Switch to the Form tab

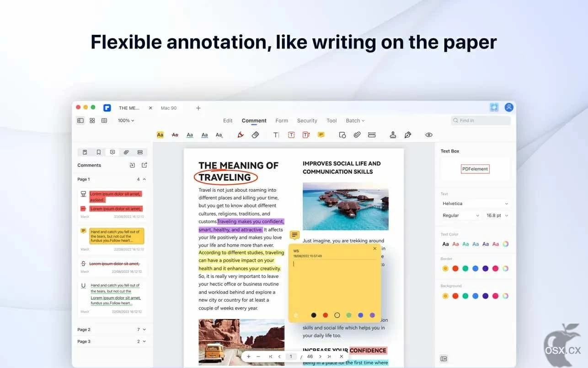click(282, 120)
